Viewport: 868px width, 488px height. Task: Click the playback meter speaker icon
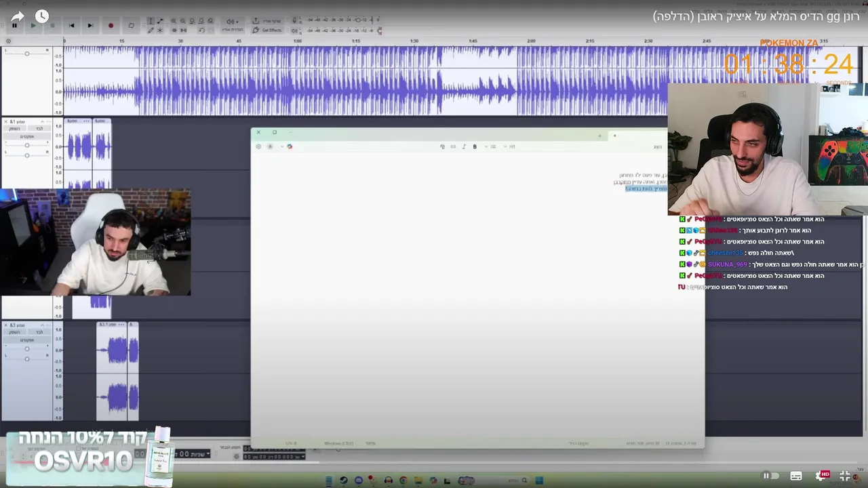294,30
